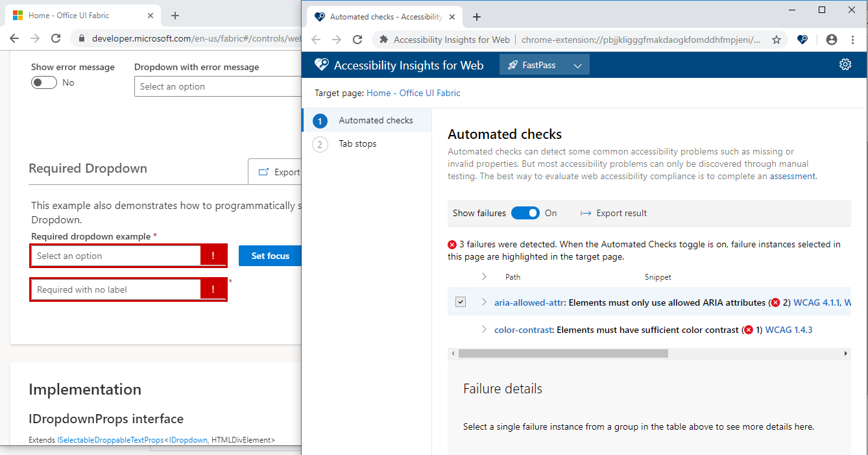Click the Export result icon
This screenshot has height=455, width=868.
pyautogui.click(x=586, y=213)
